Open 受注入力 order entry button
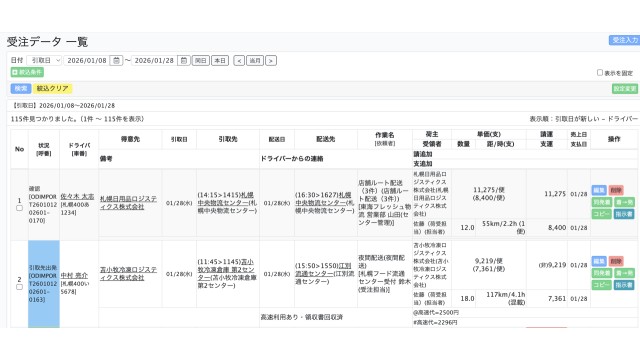The image size is (640, 360). point(624,40)
